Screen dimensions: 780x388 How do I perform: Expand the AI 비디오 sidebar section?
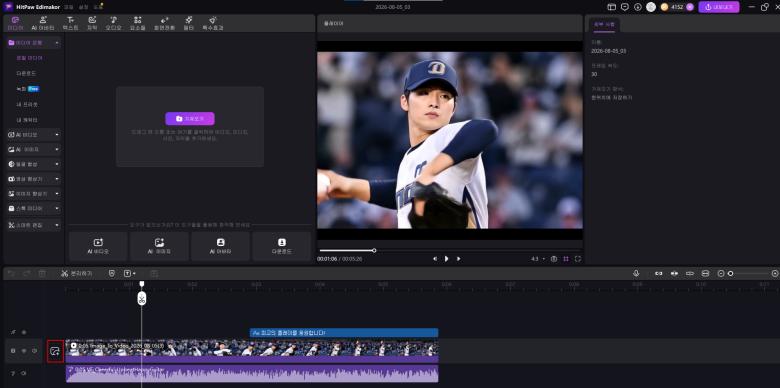(34, 135)
